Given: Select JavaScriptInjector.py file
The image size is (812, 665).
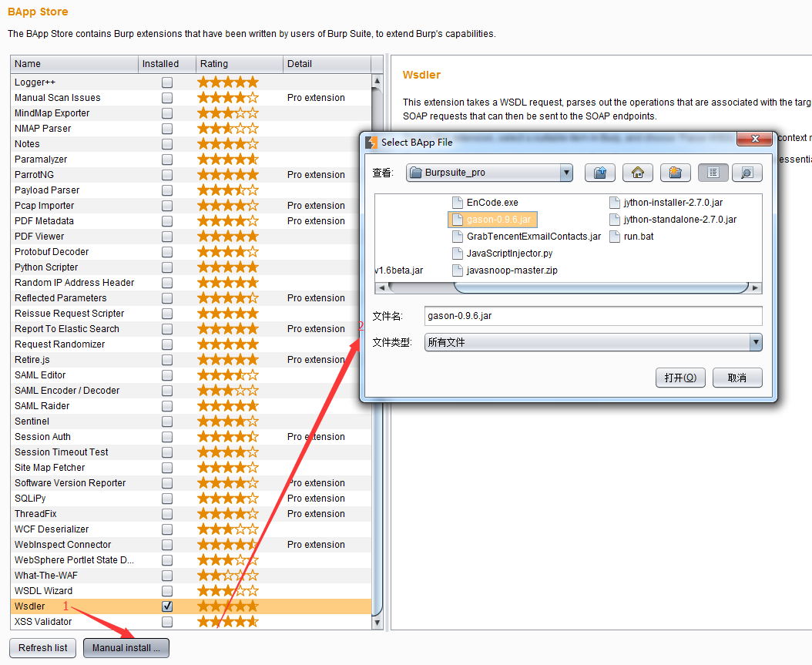Looking at the screenshot, I should (x=502, y=254).
